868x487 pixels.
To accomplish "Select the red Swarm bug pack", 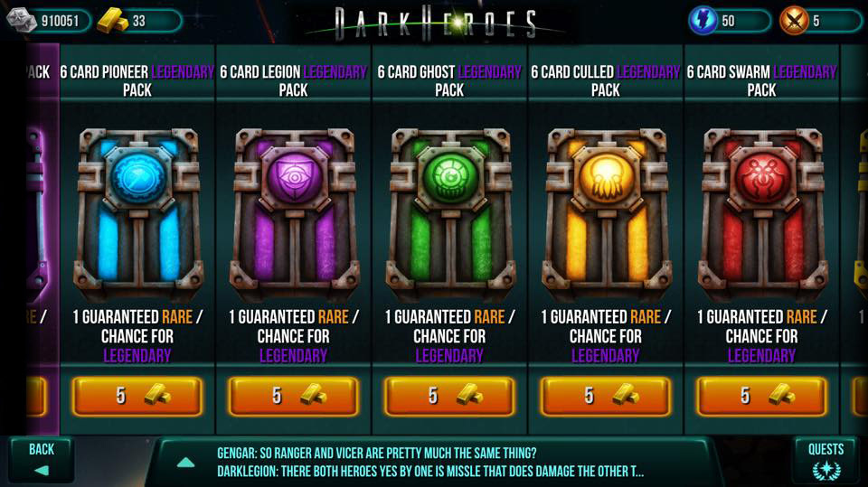I will pyautogui.click(x=761, y=213).
